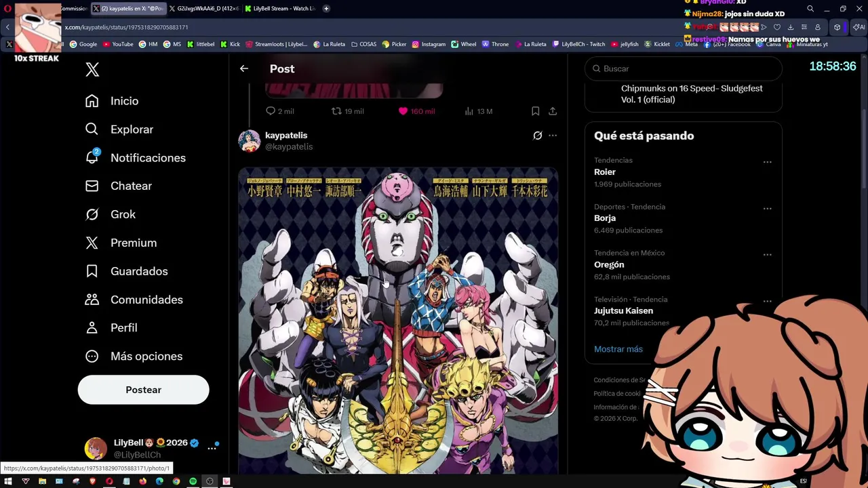Image resolution: width=868 pixels, height=488 pixels.
Task: Open the Instagram bookmark
Action: [429, 44]
